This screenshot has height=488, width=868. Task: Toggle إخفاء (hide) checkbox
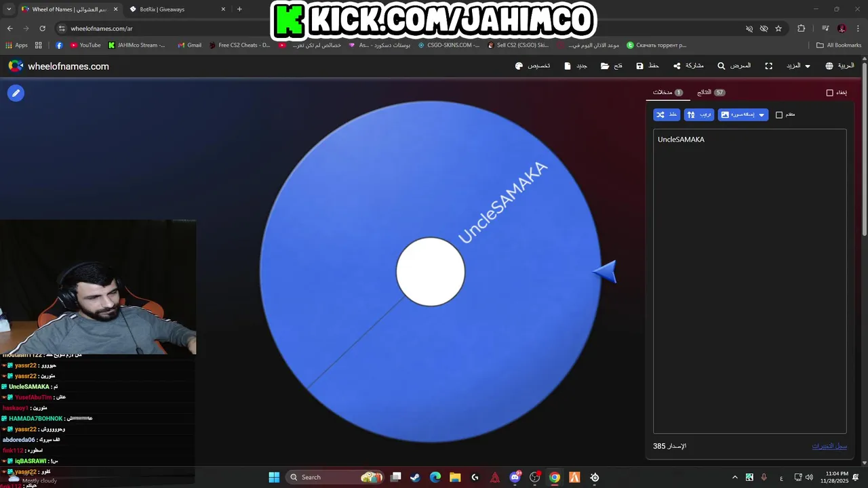(829, 93)
